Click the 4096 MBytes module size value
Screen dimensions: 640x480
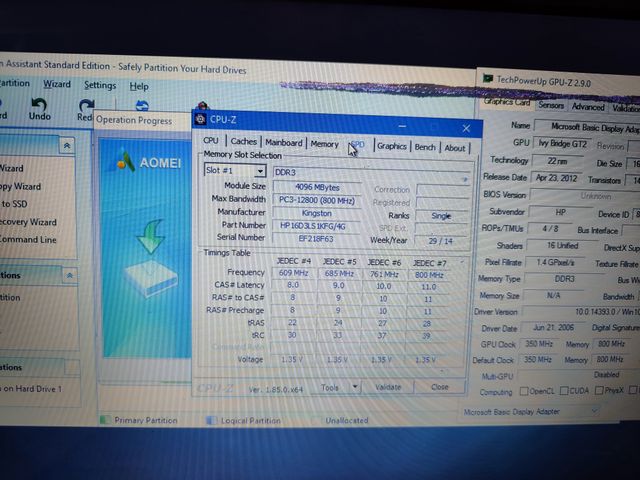pos(317,187)
